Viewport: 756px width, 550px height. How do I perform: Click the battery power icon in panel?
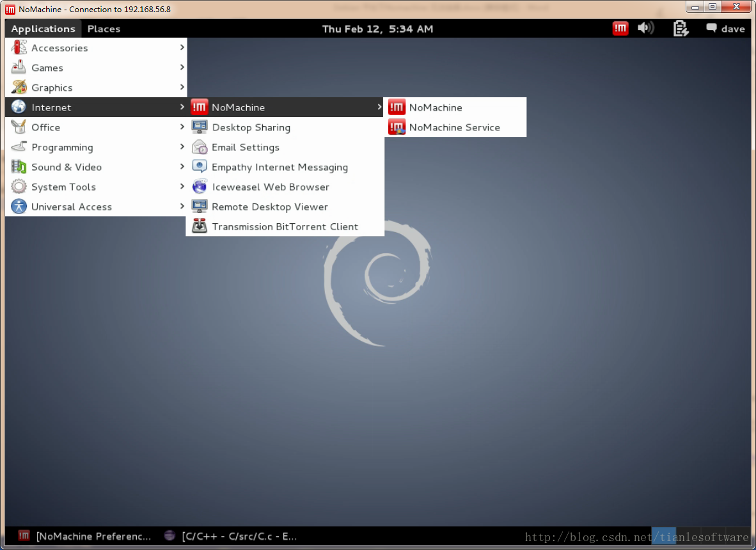tap(681, 28)
